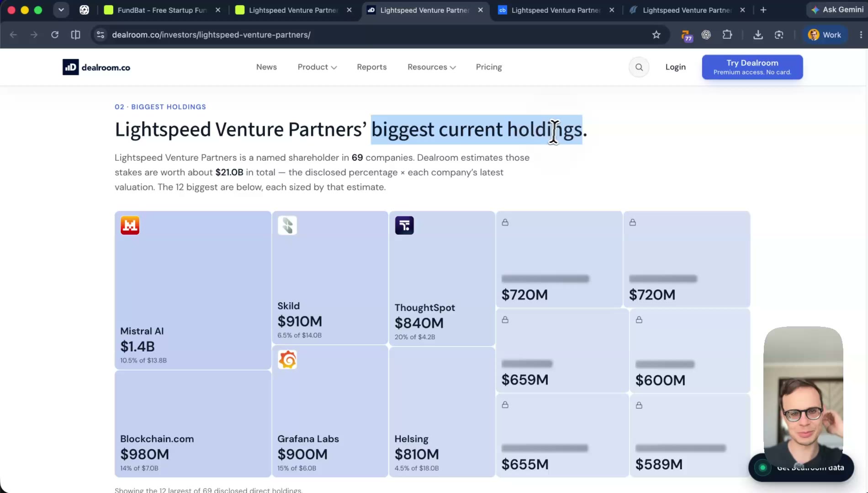The image size is (868, 493).
Task: Go back to the previous page
Action: (x=13, y=35)
